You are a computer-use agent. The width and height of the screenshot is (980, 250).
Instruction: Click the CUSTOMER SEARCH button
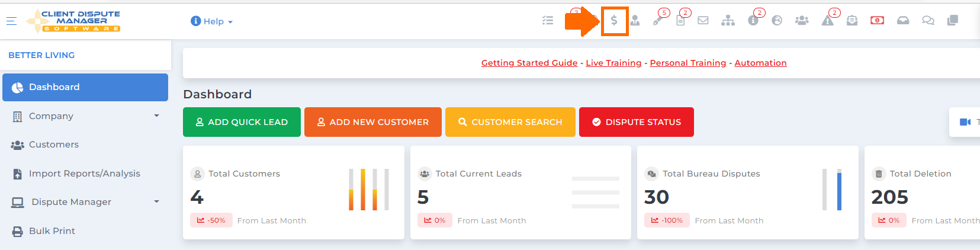click(x=510, y=122)
